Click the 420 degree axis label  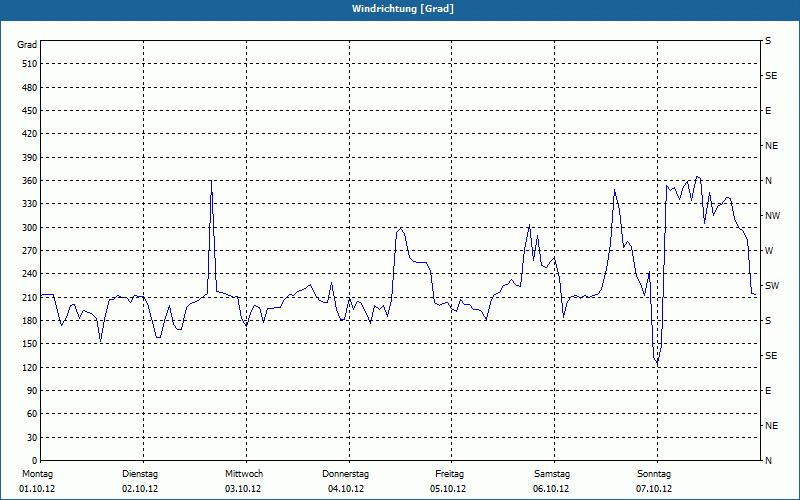coord(30,134)
